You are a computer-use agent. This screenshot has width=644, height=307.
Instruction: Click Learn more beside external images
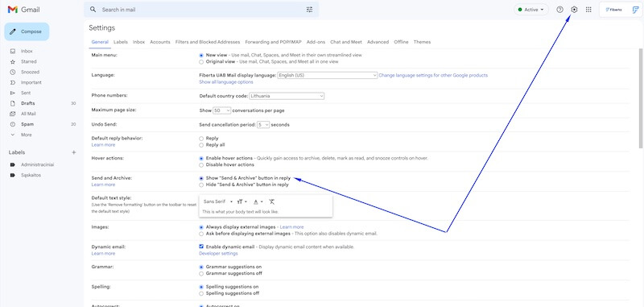coord(291,227)
